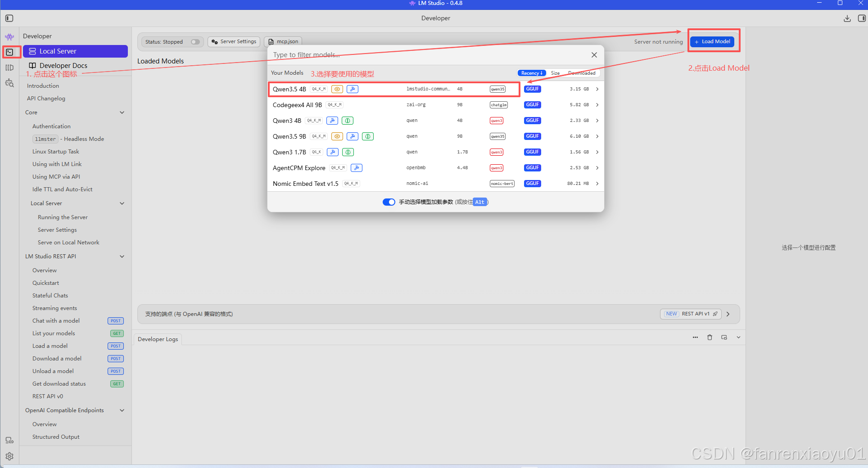Open Chat with a model POST doc
Screen dimensions: 868x468
pos(78,321)
